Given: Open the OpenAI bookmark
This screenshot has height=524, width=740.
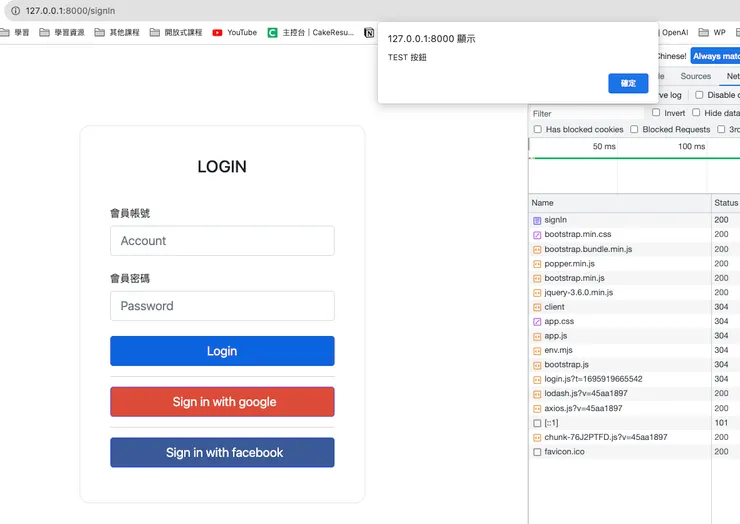Looking at the screenshot, I should point(674,33).
